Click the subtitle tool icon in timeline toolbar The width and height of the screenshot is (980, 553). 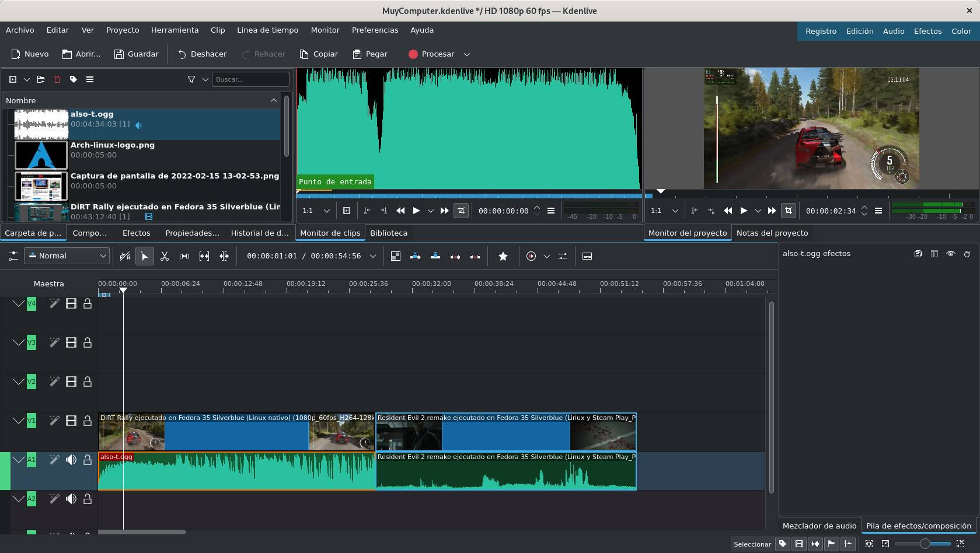click(x=587, y=256)
